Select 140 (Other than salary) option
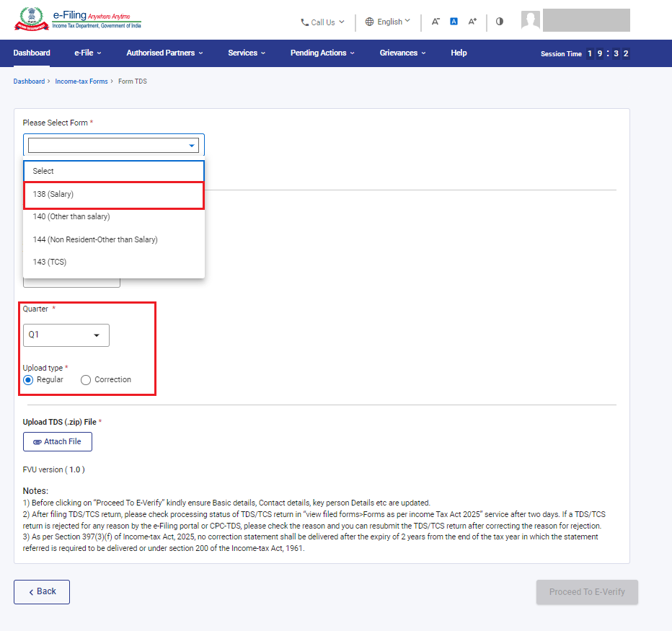 pos(114,217)
